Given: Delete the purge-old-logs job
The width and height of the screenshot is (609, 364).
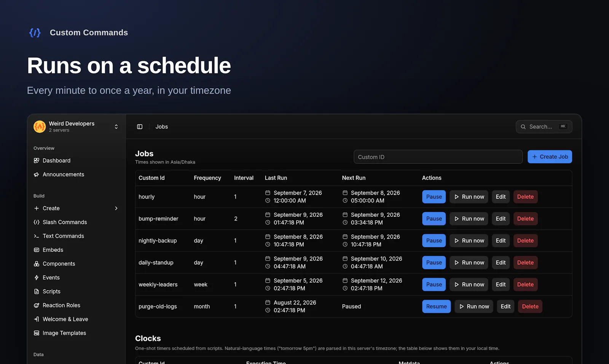Looking at the screenshot, I should 530,307.
